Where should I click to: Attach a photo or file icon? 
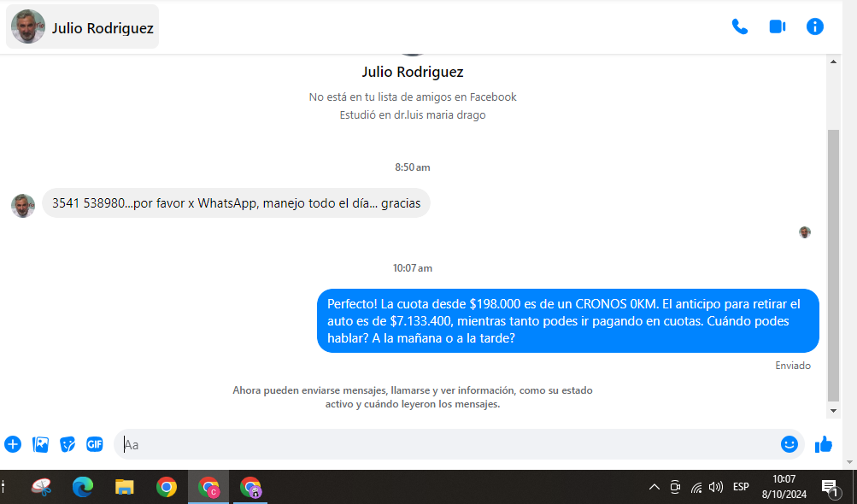[x=40, y=444]
